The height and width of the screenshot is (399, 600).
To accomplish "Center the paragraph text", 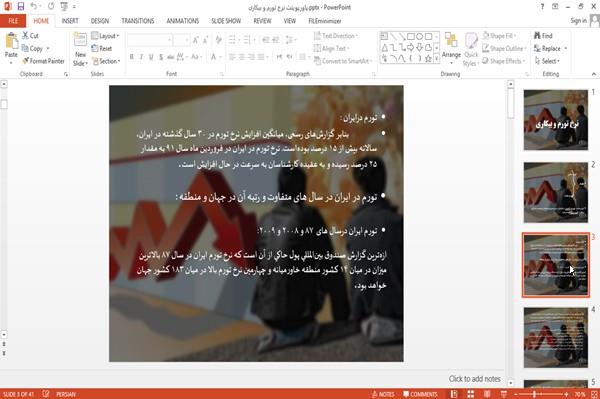I will pyautogui.click(x=241, y=57).
